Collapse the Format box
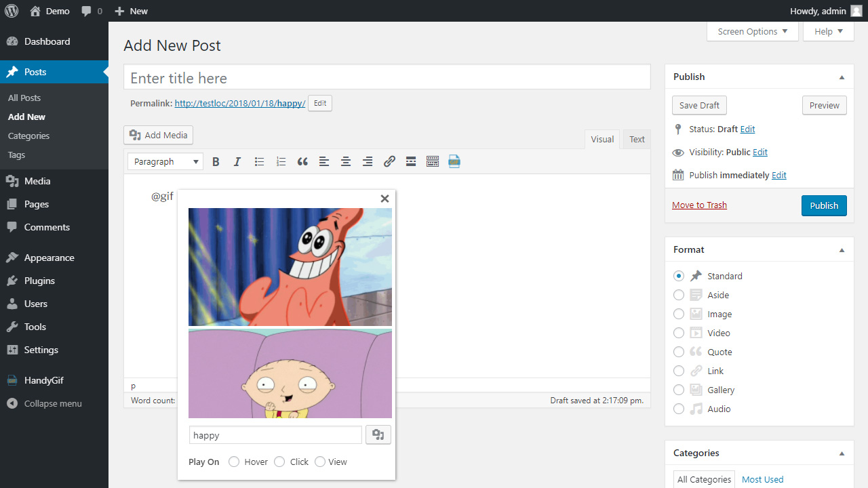868x488 pixels. pos(842,250)
